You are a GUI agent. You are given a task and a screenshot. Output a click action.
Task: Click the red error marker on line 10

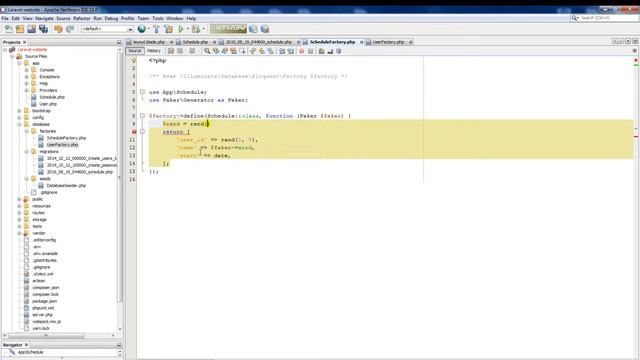coord(134,131)
